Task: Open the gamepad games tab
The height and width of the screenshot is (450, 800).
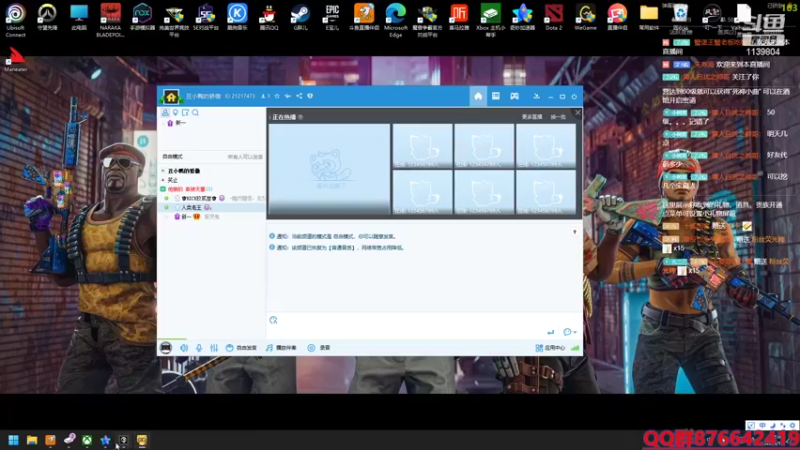Action: point(514,96)
